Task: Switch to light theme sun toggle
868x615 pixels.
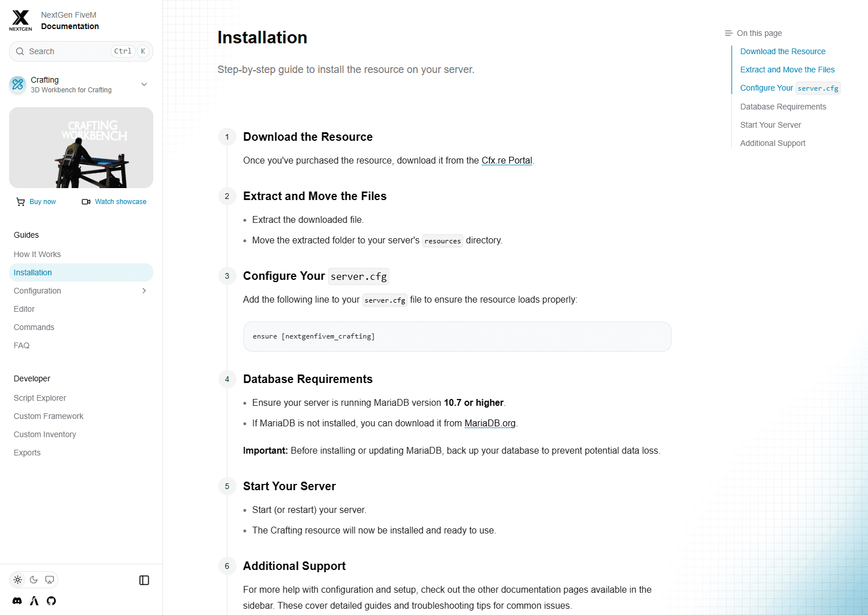Action: 18,580
